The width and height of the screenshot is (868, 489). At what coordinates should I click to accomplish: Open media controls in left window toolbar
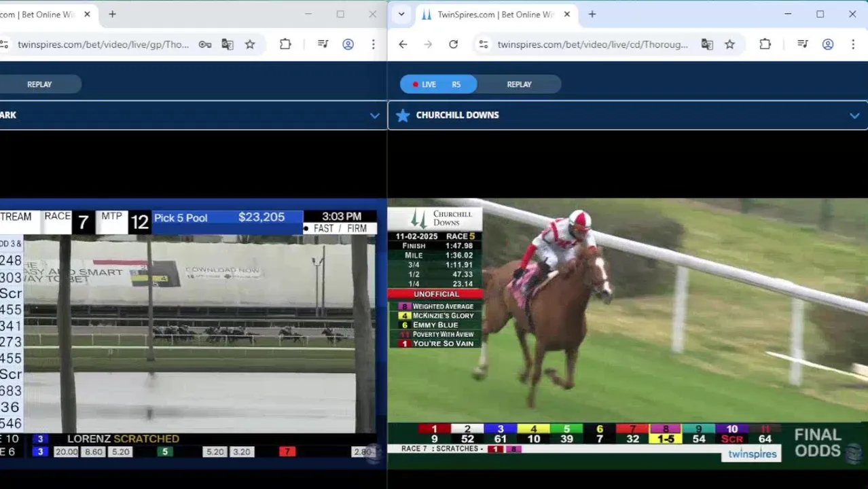click(x=323, y=44)
